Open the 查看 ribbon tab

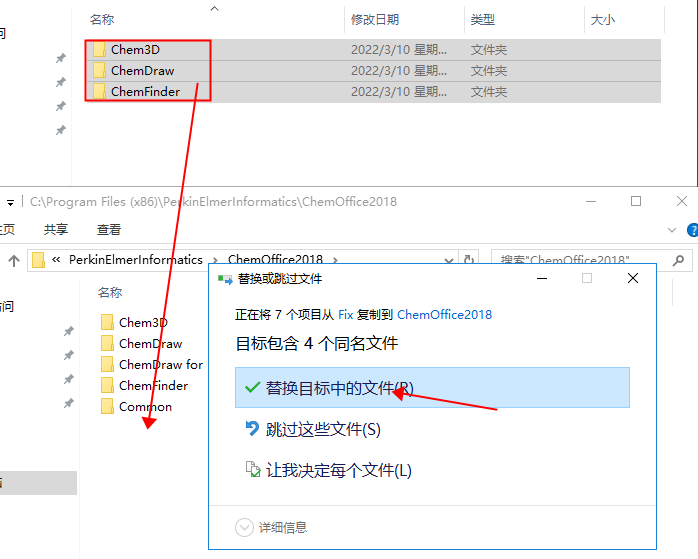click(109, 229)
